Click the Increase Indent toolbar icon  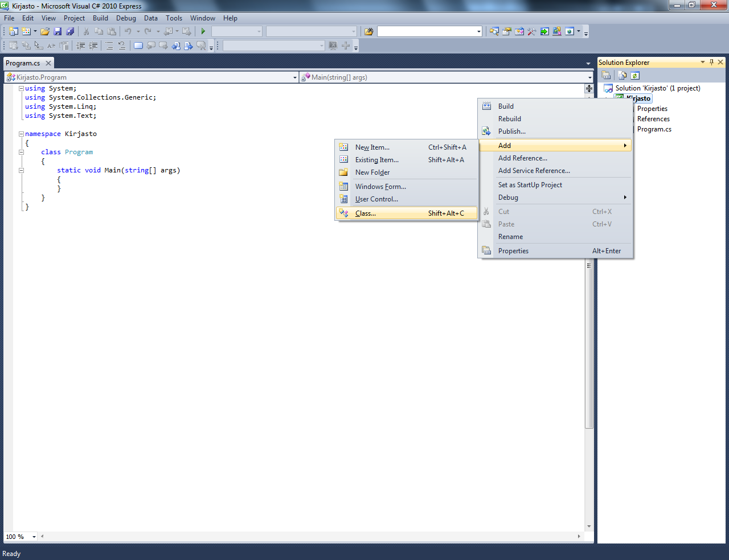click(x=93, y=46)
